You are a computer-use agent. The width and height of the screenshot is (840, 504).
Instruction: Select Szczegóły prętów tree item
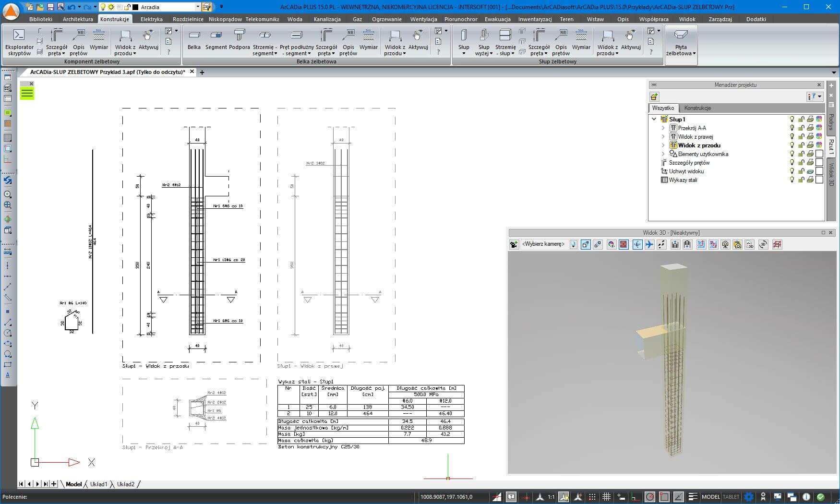click(x=689, y=162)
